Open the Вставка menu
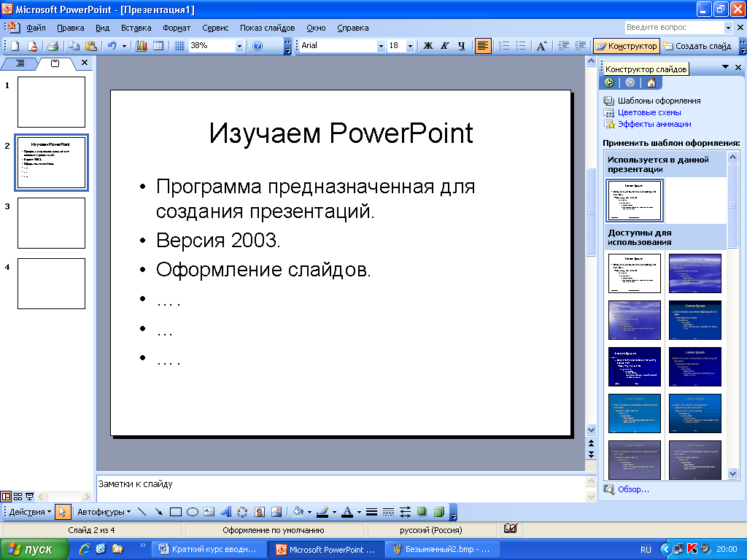This screenshot has height=560, width=747. 136,28
